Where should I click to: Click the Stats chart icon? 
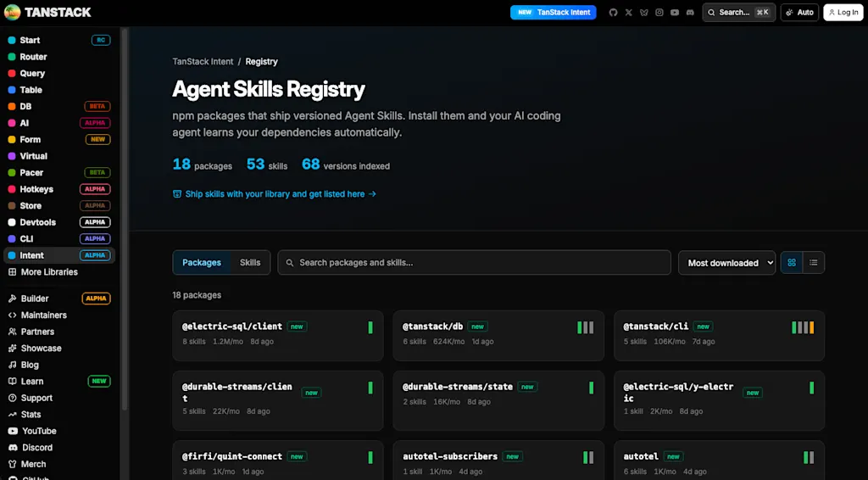(x=12, y=415)
